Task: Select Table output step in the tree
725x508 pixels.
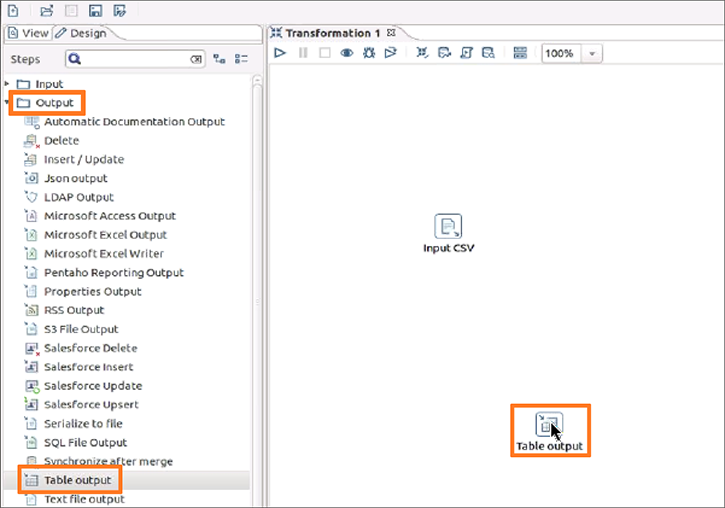Action: coord(68,480)
